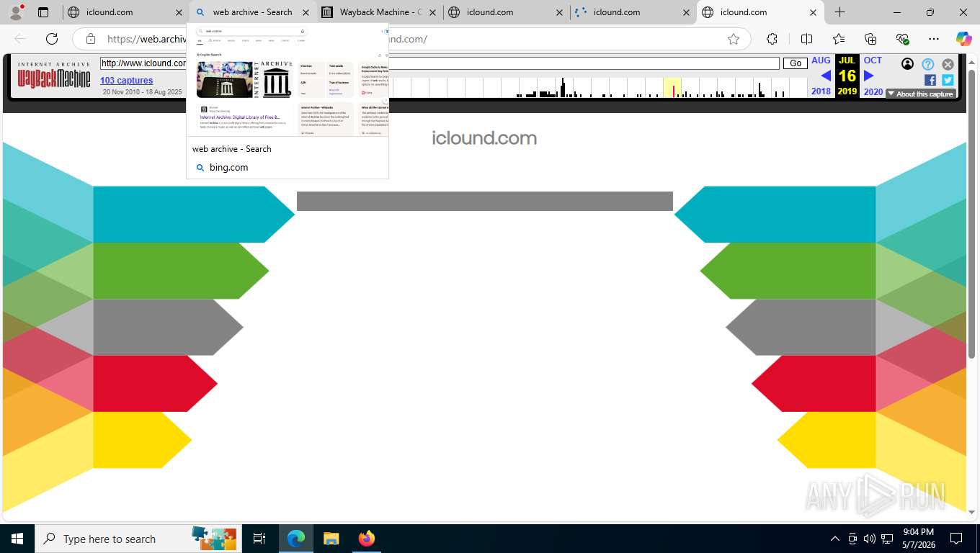This screenshot has height=553, width=980.
Task: Open the Collections icon
Action: pyautogui.click(x=870, y=39)
